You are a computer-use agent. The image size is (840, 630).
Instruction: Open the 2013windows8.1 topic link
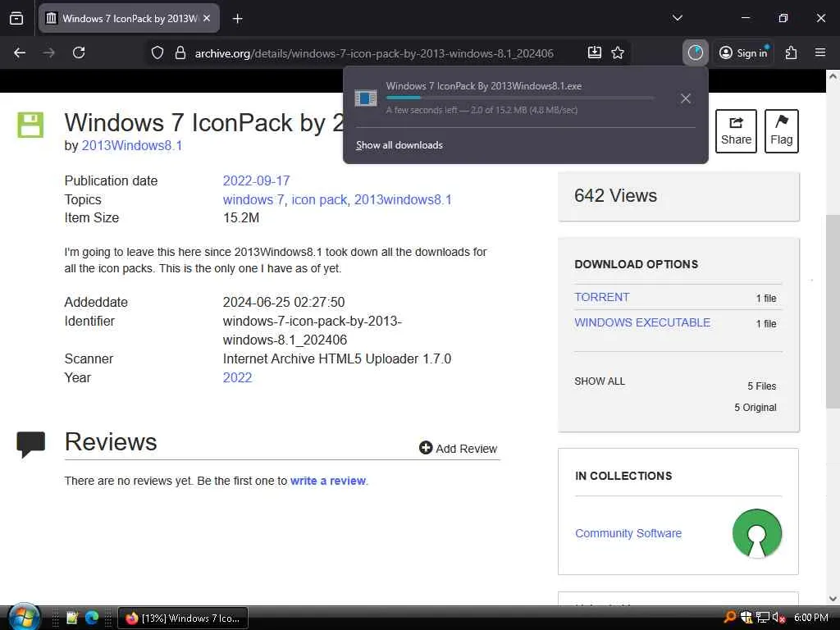click(x=403, y=200)
